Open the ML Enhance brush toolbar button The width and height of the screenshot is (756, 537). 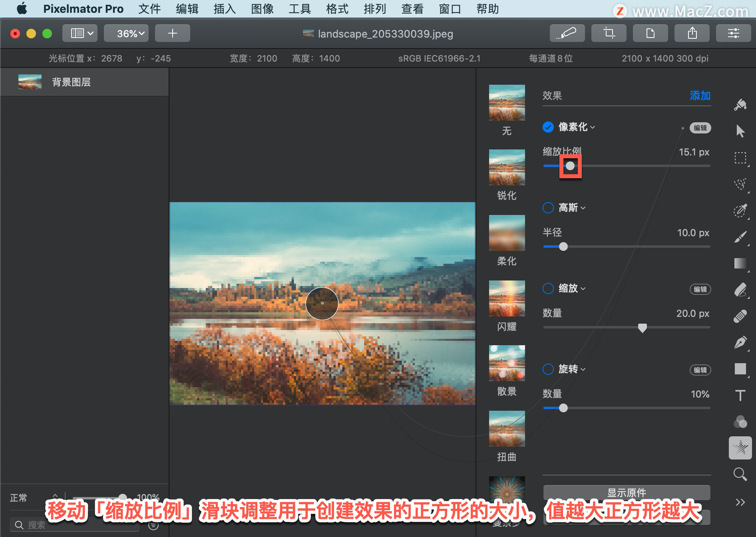click(567, 33)
